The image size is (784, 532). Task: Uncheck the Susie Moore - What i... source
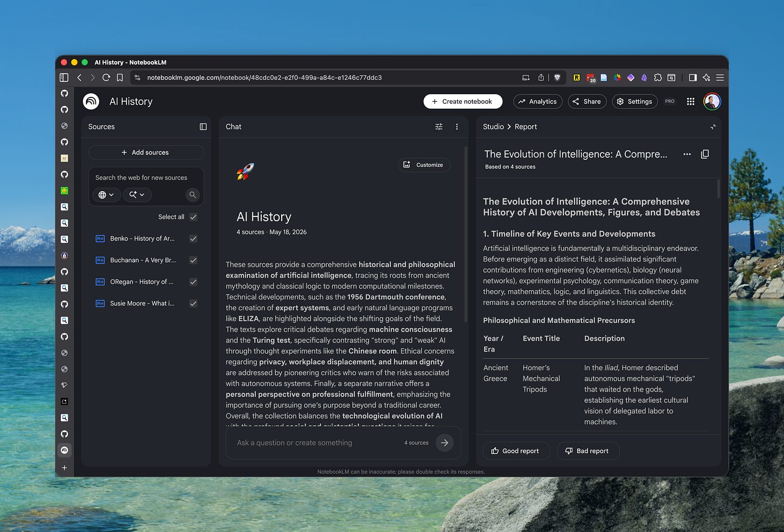coord(193,303)
